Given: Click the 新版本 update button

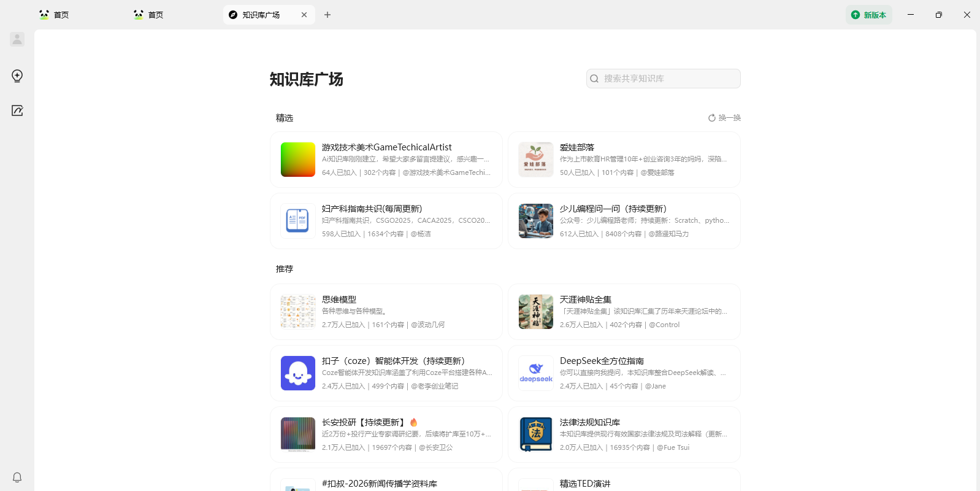Looking at the screenshot, I should pyautogui.click(x=868, y=15).
